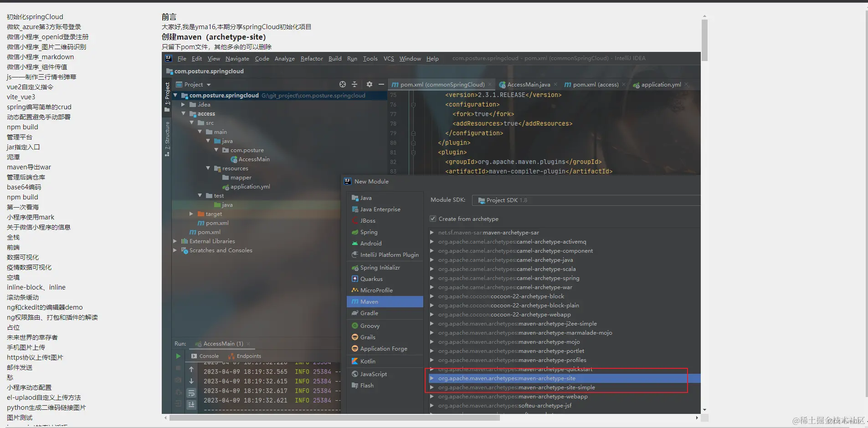
Task: Click scroll-to-end icon in Run panel
Action: (192, 404)
